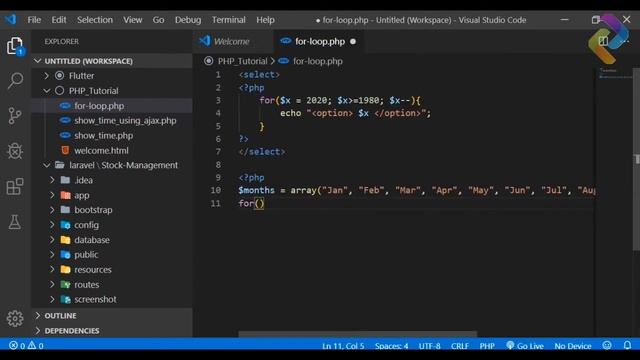640x360 pixels.
Task: Open notifications bell in status bar
Action: [627, 345]
